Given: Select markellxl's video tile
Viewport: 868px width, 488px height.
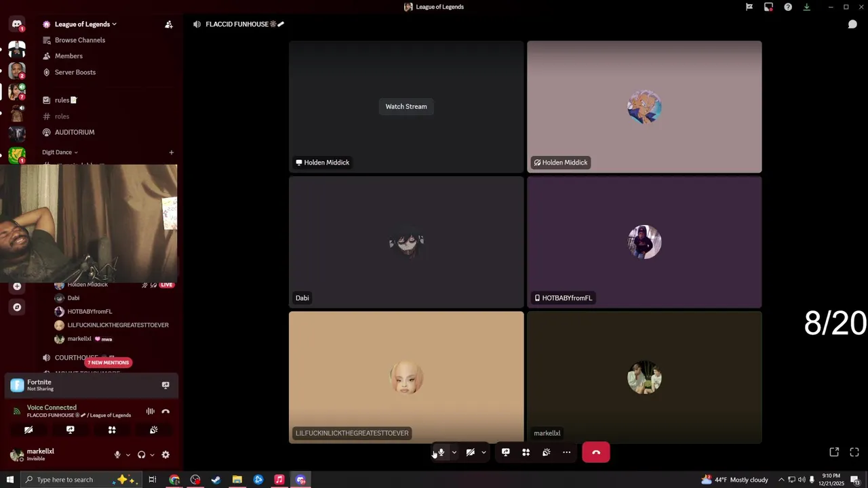Looking at the screenshot, I should [x=644, y=377].
